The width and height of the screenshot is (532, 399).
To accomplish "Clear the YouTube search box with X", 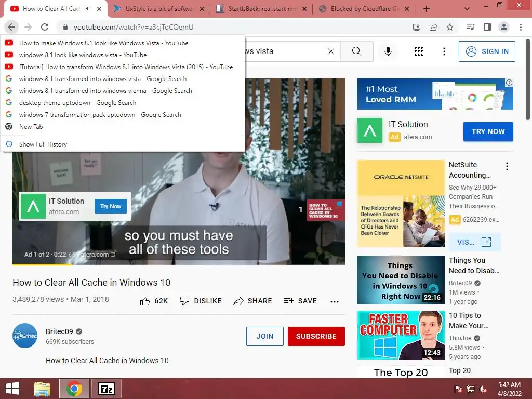I will (331, 51).
